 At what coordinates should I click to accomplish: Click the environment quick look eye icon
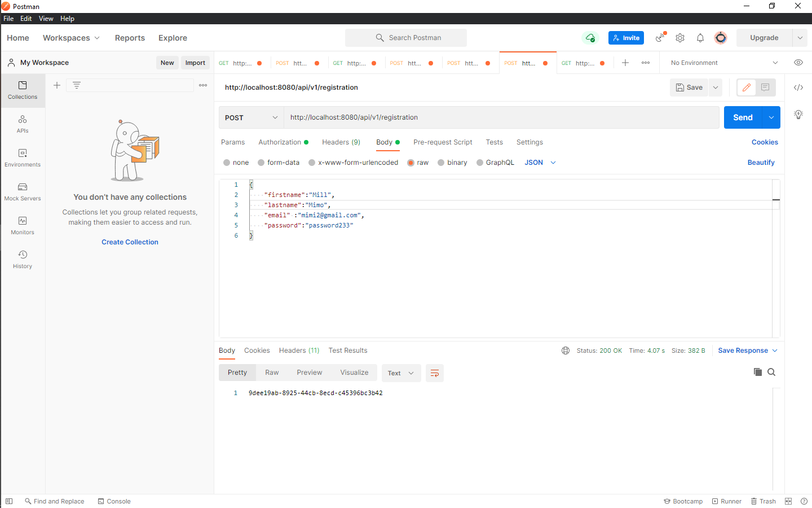coord(798,63)
